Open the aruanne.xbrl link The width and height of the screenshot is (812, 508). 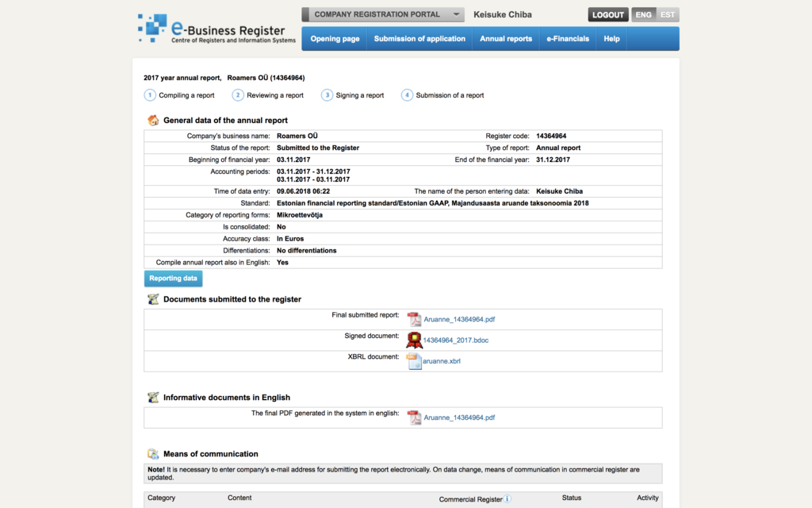(x=441, y=361)
